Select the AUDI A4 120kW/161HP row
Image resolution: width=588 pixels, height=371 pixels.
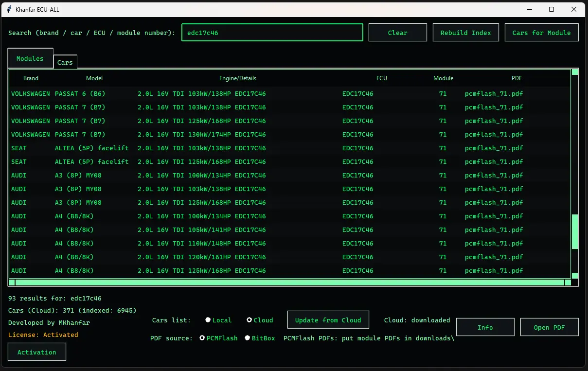[195, 257]
